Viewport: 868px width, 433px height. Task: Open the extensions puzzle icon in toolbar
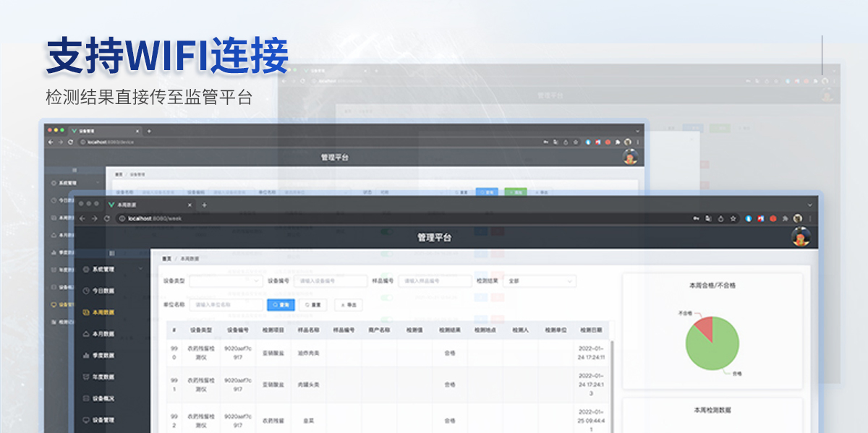coord(785,218)
